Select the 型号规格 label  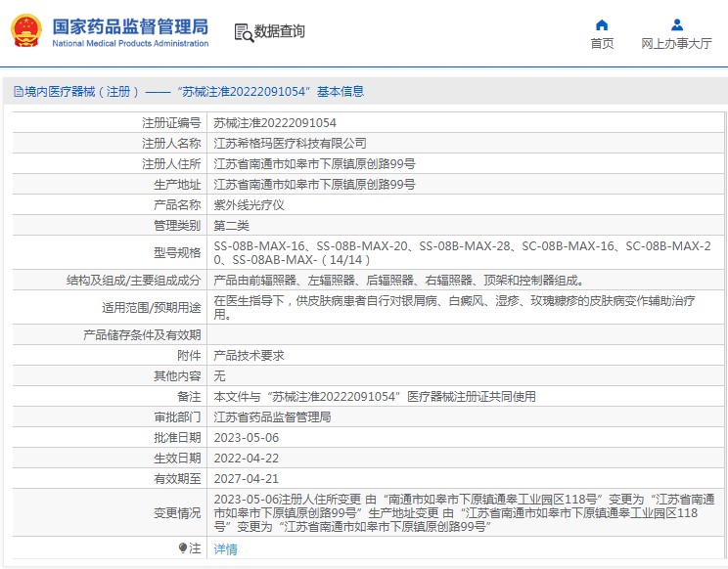[x=177, y=253]
